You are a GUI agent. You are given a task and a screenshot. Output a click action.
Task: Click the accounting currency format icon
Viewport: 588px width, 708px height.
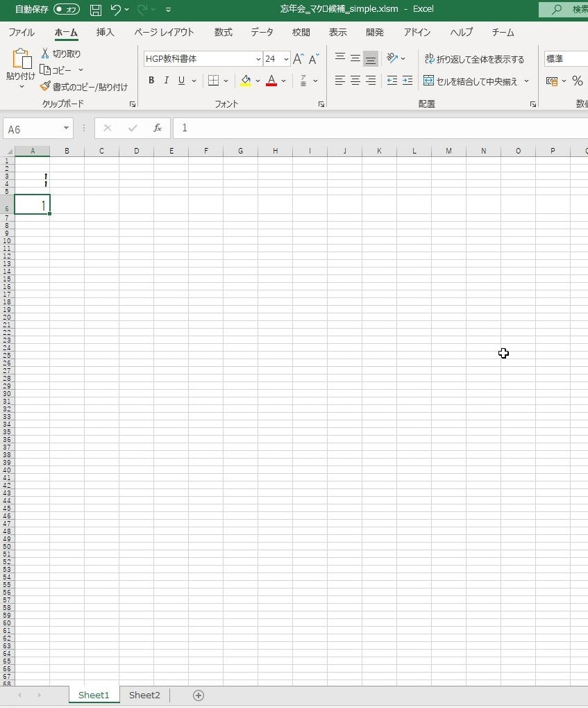click(x=551, y=81)
